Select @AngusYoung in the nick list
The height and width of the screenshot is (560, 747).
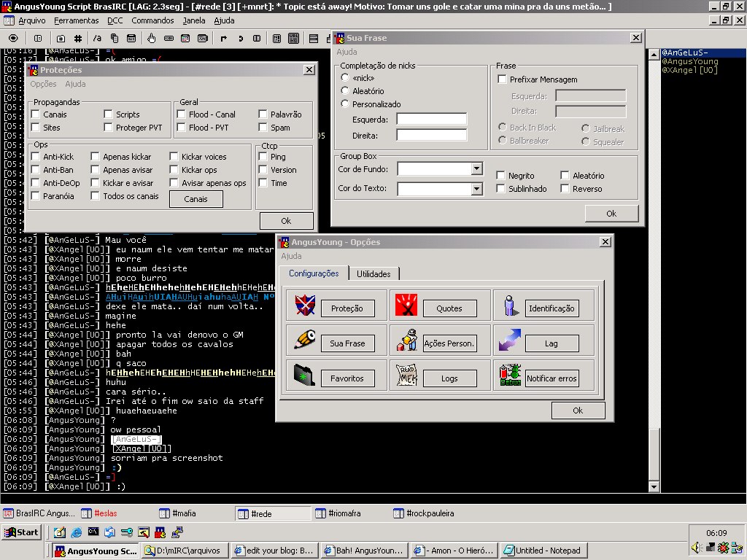[690, 61]
